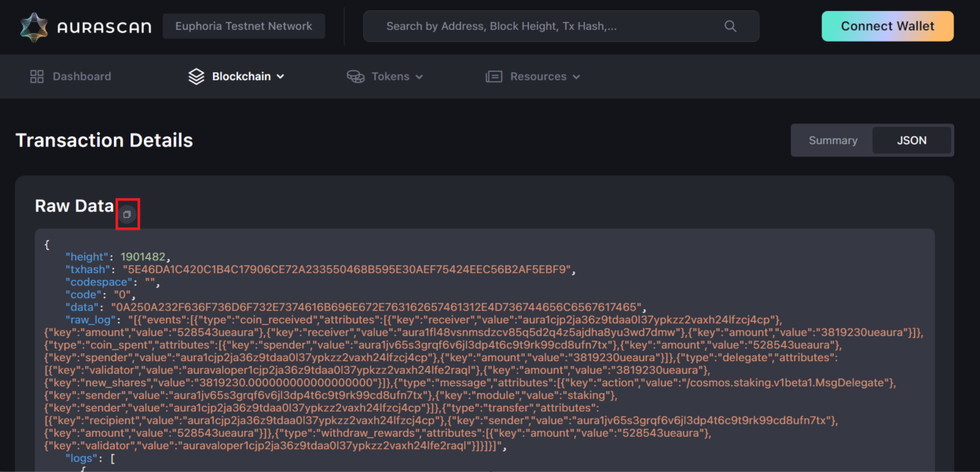Expand the Blockchain dropdown chevron

(279, 76)
